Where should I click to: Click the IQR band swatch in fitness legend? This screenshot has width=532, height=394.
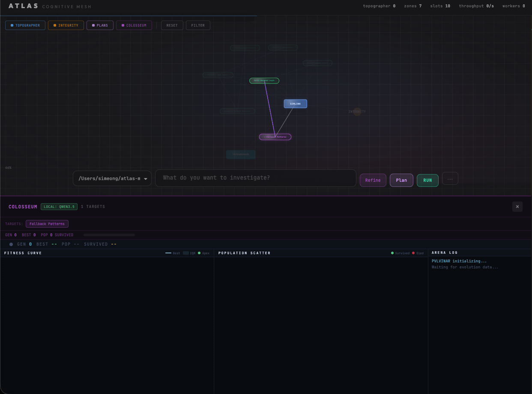pos(186,253)
